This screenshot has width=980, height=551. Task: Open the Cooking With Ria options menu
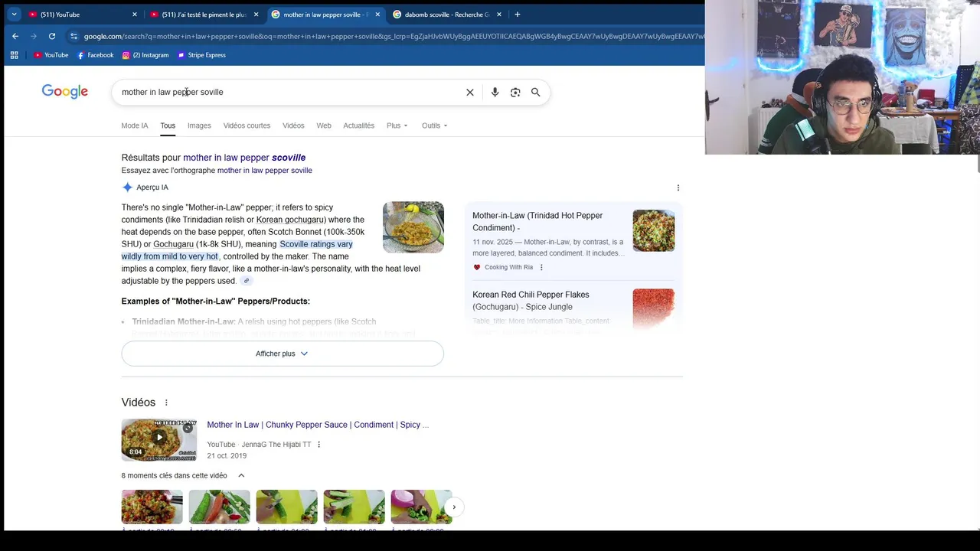pyautogui.click(x=541, y=267)
